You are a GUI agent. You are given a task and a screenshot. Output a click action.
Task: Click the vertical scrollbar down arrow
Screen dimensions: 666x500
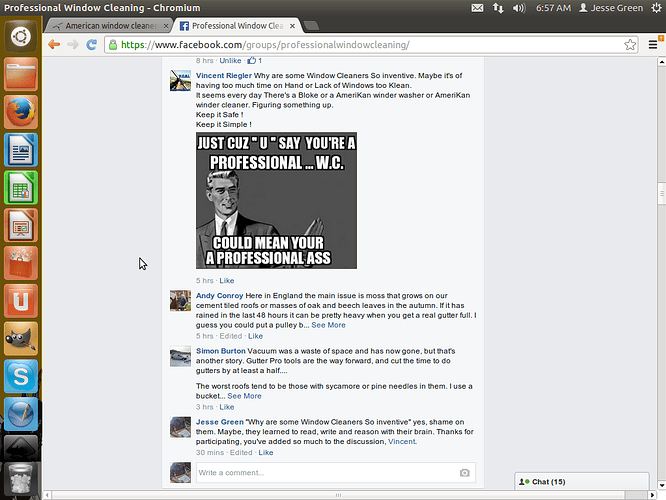[x=661, y=485]
